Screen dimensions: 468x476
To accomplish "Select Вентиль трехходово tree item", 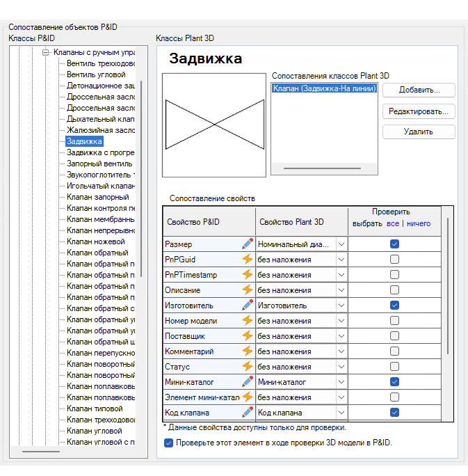I will point(100,63).
